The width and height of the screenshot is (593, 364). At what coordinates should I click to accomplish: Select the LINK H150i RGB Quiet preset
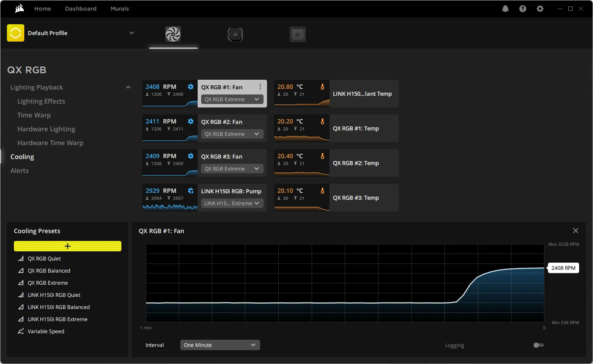[54, 295]
